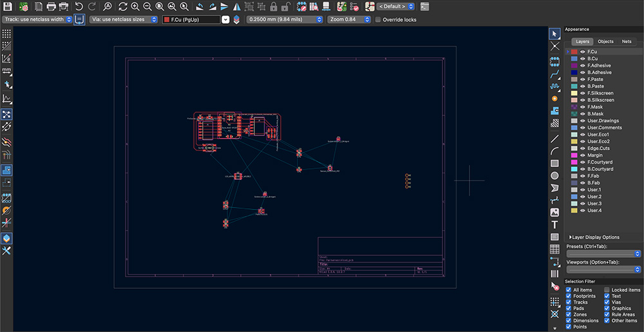Select the B.Mask layer name
This screenshot has width=644, height=332.
point(596,114)
